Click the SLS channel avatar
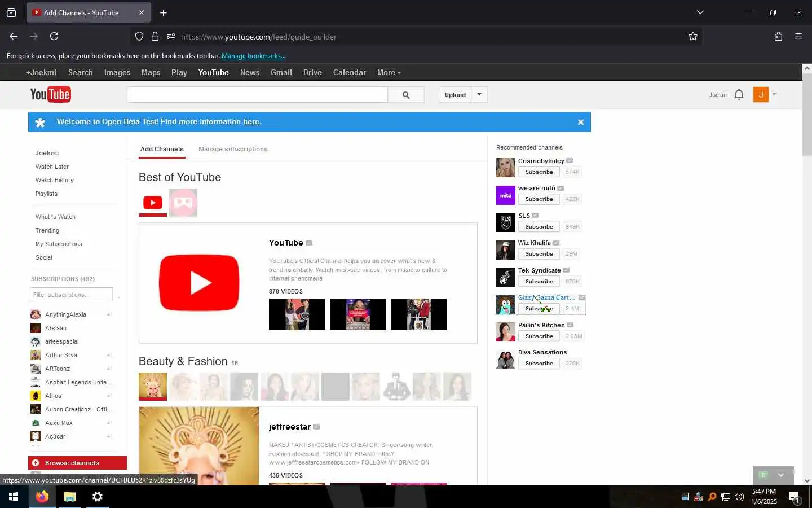Image resolution: width=812 pixels, height=508 pixels. coord(505,222)
